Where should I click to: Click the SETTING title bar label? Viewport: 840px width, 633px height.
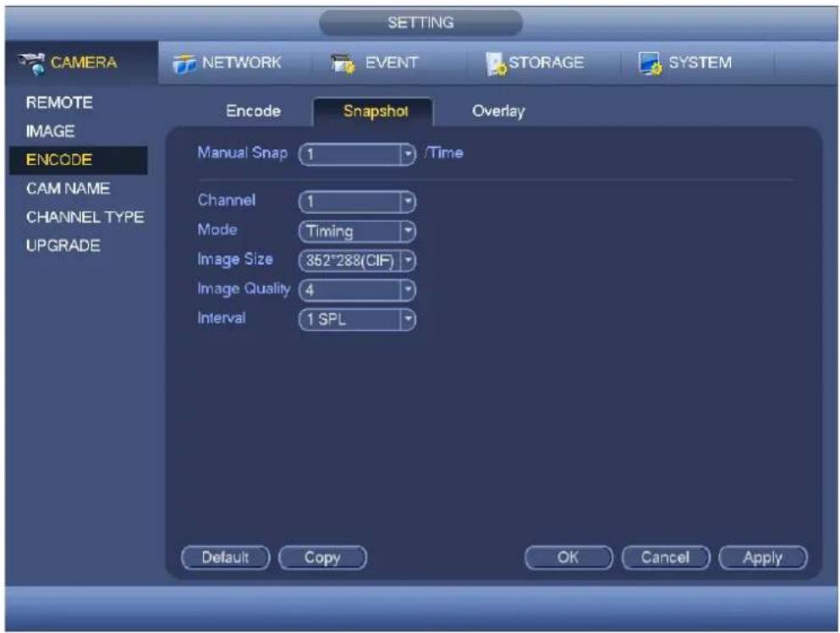[420, 23]
